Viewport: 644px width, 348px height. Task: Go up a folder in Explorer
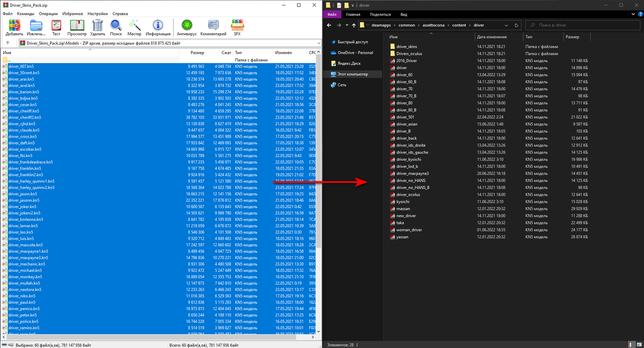click(x=353, y=25)
